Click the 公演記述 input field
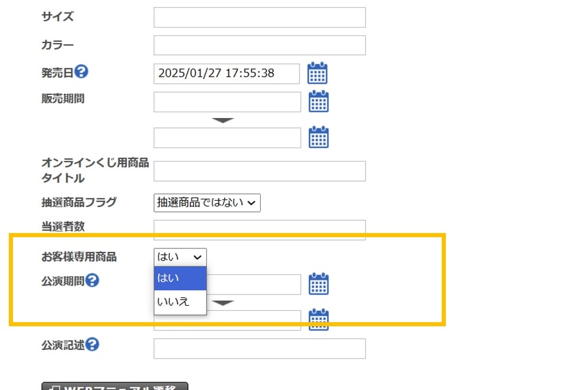The height and width of the screenshot is (390, 588). click(x=259, y=348)
